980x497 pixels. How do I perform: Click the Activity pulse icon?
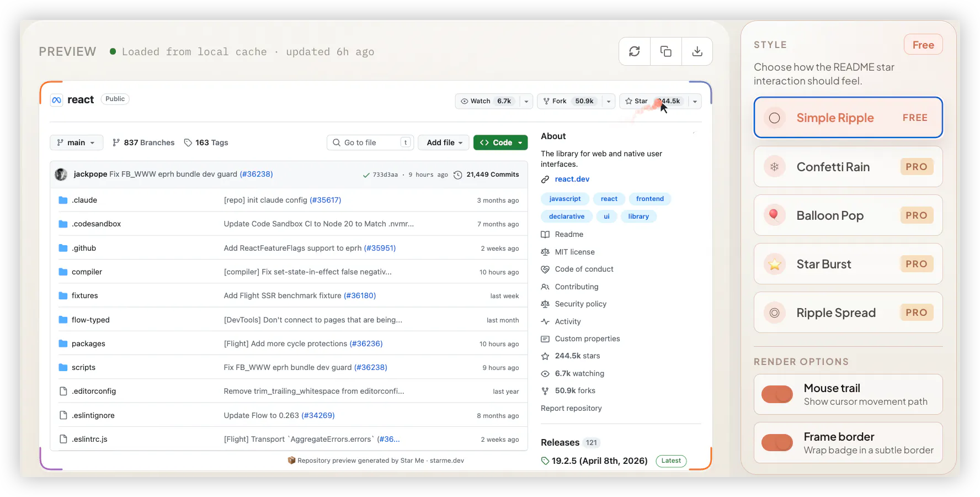pos(545,321)
